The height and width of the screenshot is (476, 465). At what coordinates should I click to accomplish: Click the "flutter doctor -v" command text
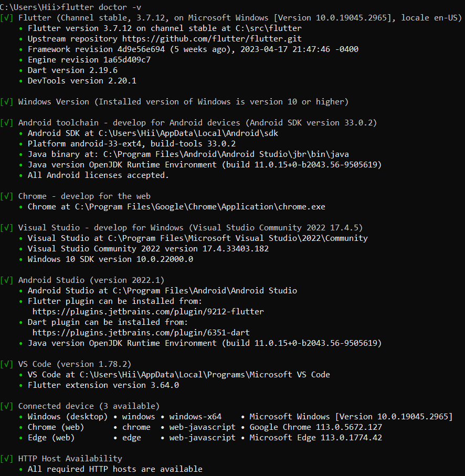pyautogui.click(x=96, y=7)
